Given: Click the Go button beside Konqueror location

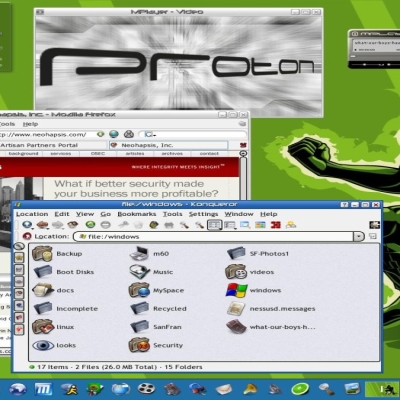Looking at the screenshot, I should (373, 237).
